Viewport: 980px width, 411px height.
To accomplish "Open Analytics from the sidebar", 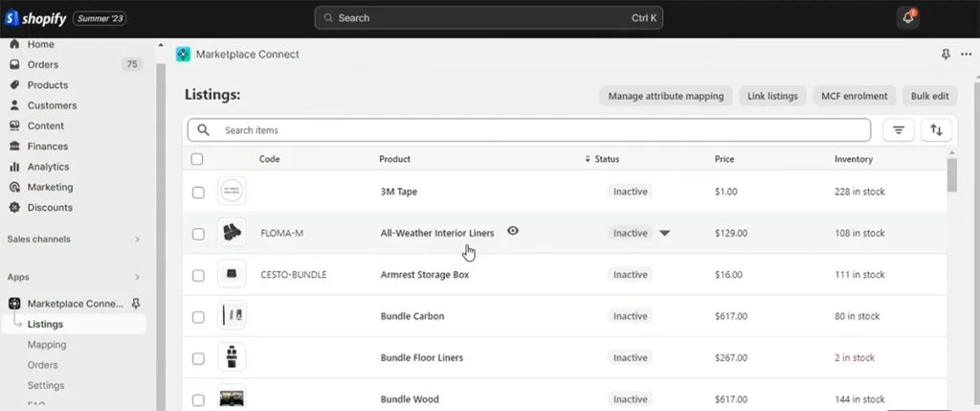I will point(48,167).
